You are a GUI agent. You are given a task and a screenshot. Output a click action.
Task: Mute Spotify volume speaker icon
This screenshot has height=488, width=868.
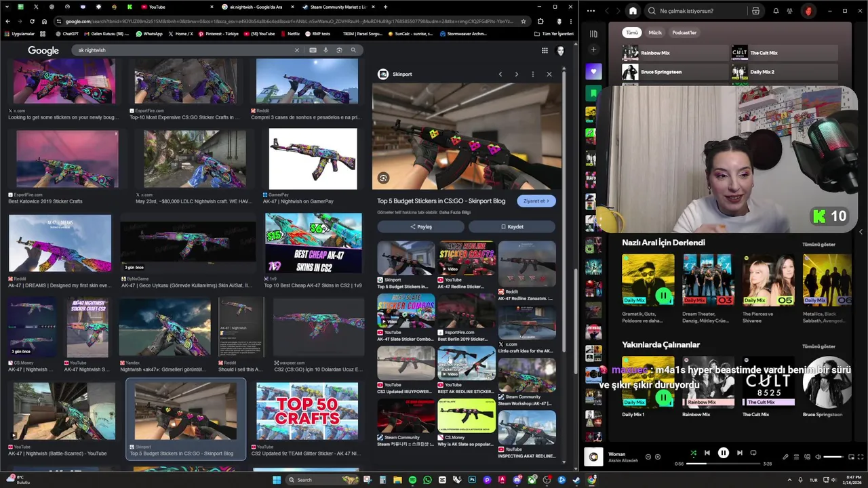point(818,457)
